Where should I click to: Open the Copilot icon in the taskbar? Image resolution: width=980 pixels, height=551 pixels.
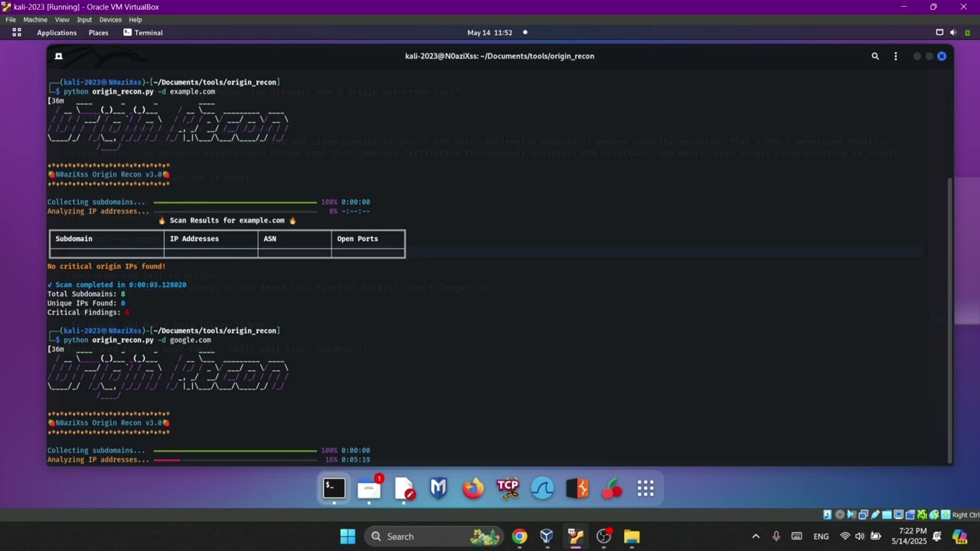[x=960, y=536]
